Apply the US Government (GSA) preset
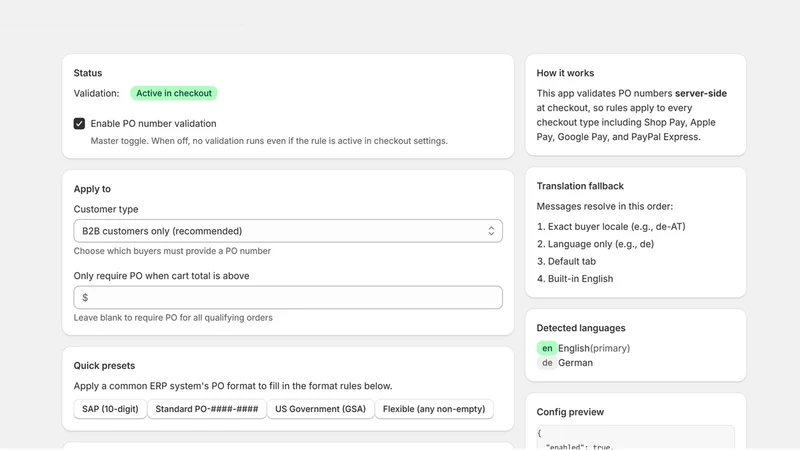 pyautogui.click(x=320, y=409)
